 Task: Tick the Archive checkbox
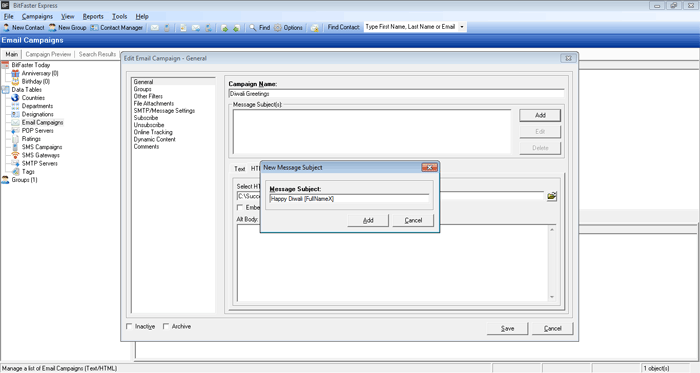pyautogui.click(x=166, y=327)
